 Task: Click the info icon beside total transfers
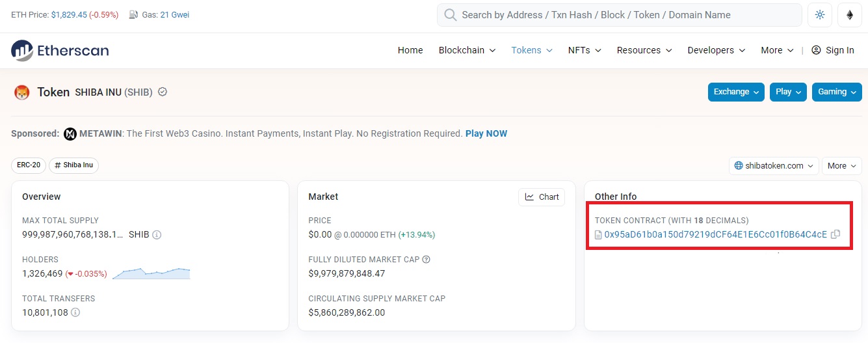pyautogui.click(x=75, y=312)
